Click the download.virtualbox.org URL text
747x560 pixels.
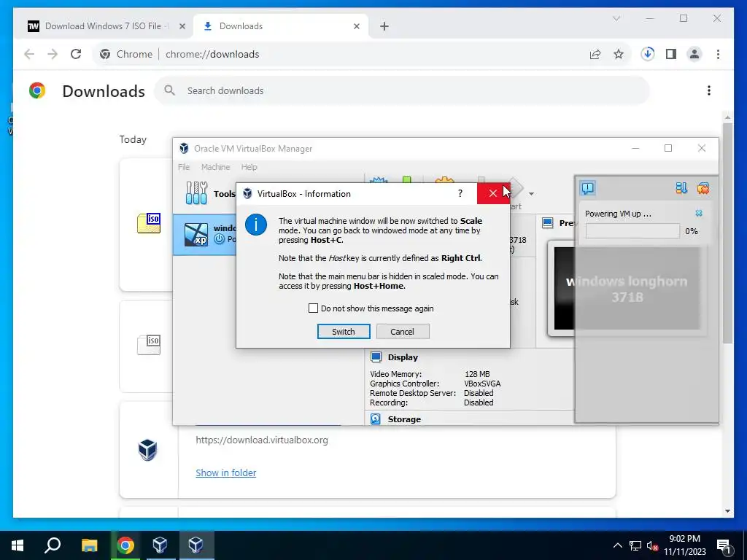(x=262, y=440)
